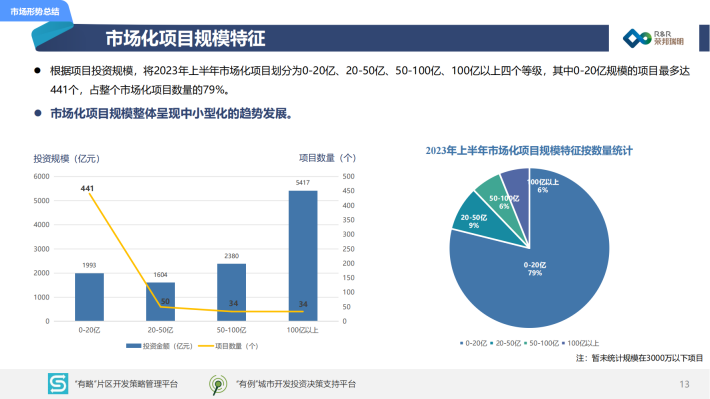Click the 441 data point on yellow line
The width and height of the screenshot is (710, 399).
coord(90,194)
